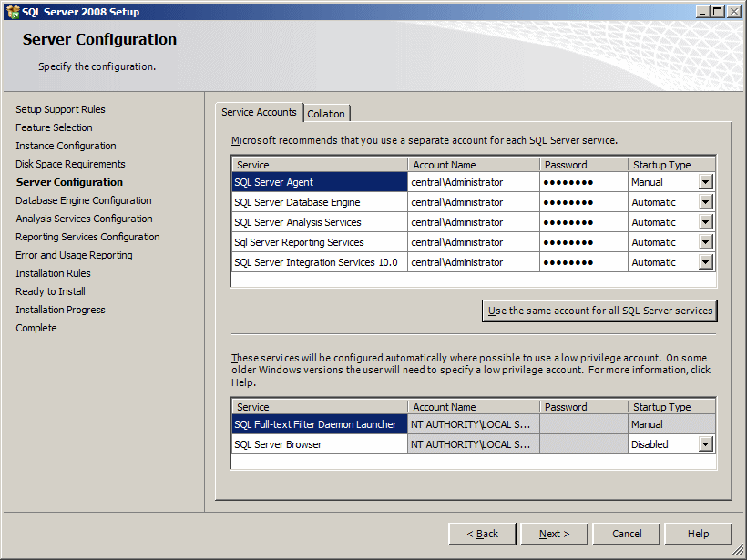Edit account name for SQL Server Integration Services
The image size is (747, 560).
coord(474,262)
